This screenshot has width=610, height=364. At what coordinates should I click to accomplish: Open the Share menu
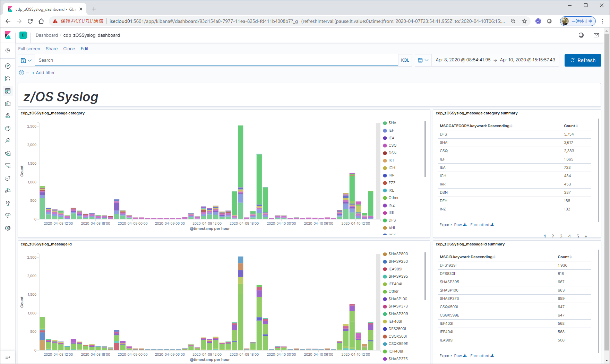coord(52,49)
